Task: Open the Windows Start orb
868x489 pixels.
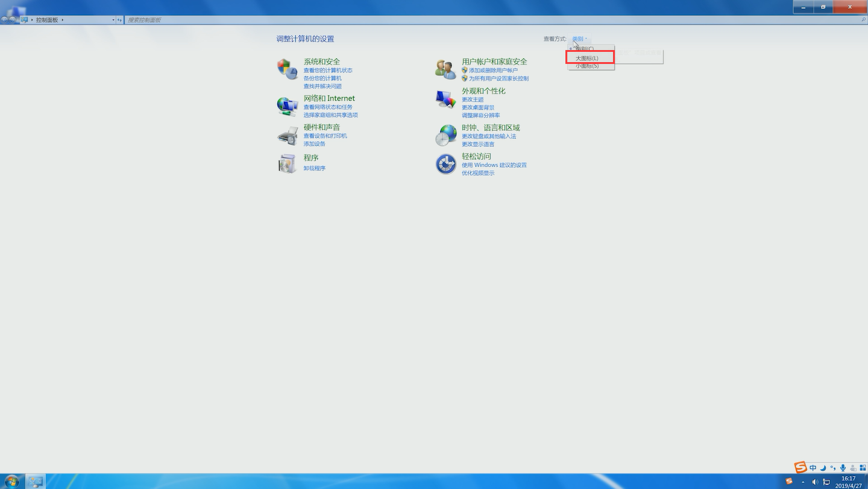Action: coord(11,481)
